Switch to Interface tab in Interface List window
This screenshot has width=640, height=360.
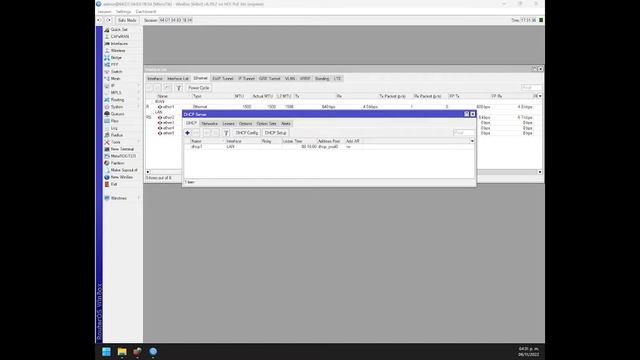pos(155,78)
